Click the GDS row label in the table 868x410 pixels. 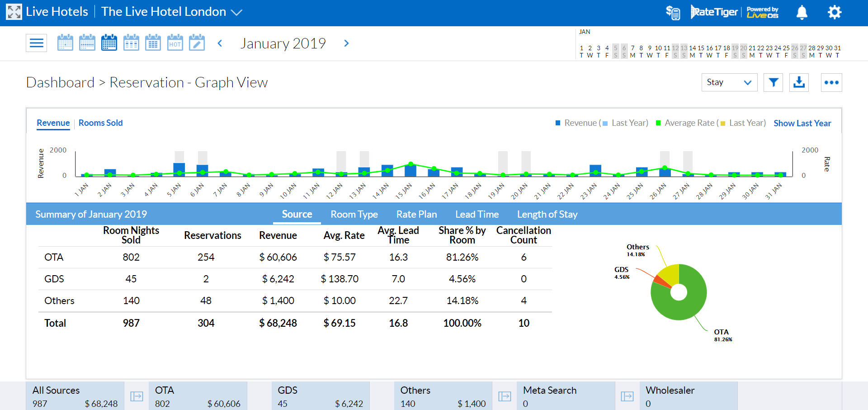(x=54, y=279)
